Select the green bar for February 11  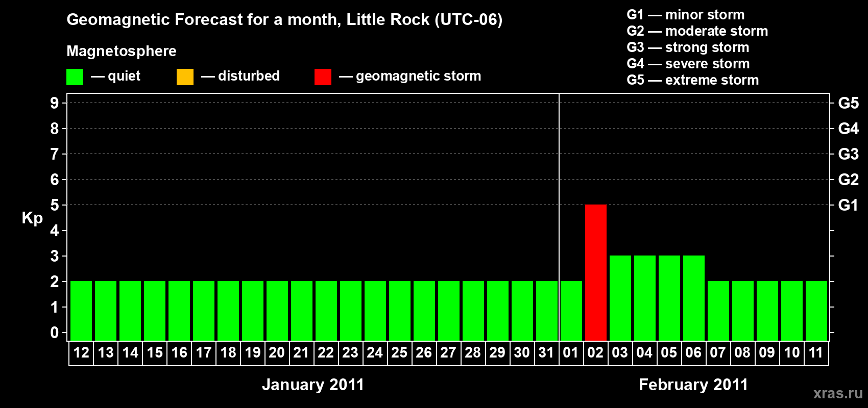pos(816,311)
